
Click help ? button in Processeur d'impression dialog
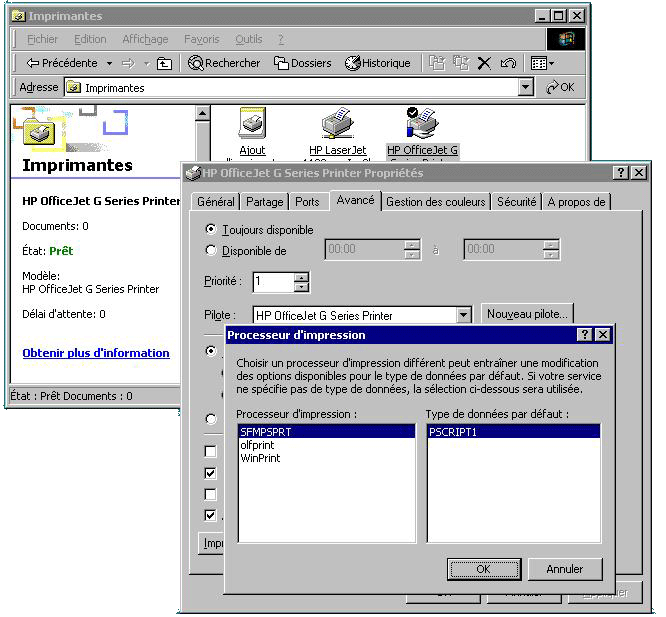coord(584,335)
